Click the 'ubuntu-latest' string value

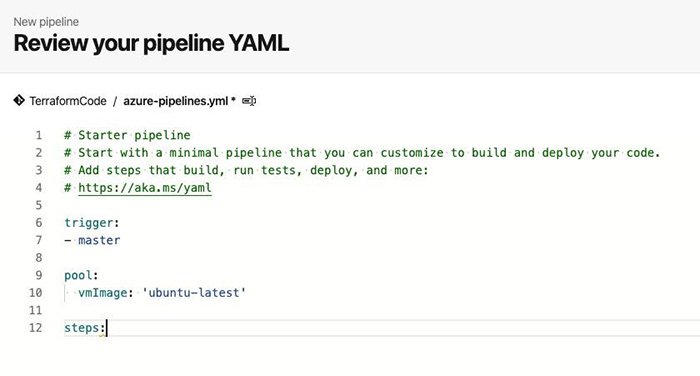(194, 293)
